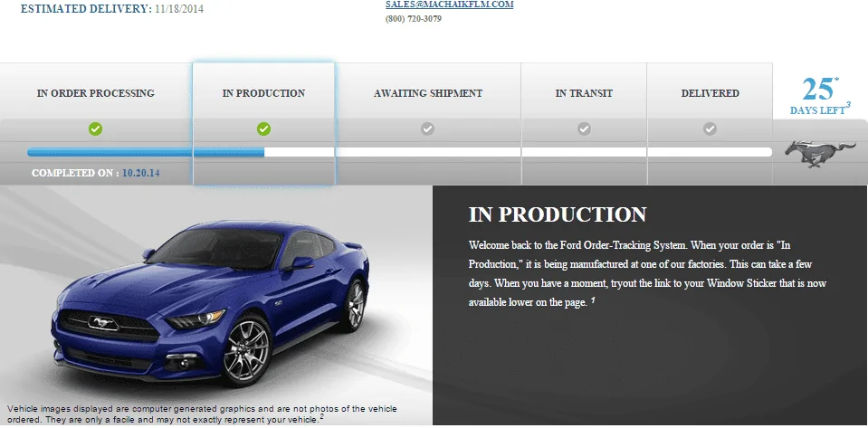Click footnote 1 after the Window Sticker text
The image size is (868, 428).
pos(593,300)
